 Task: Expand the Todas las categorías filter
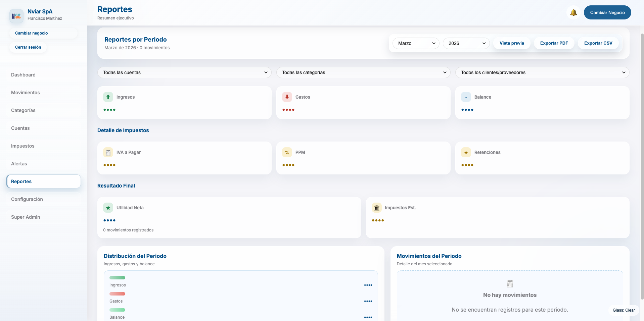click(x=363, y=72)
